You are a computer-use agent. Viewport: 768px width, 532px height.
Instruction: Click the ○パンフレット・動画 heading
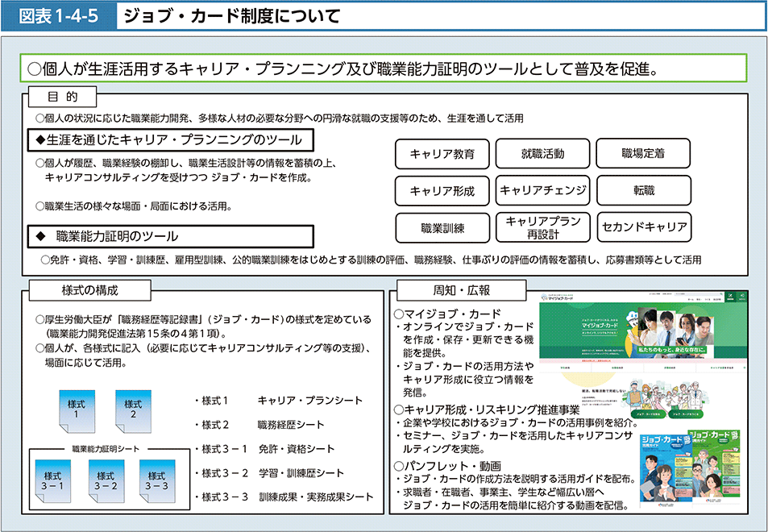(x=448, y=466)
